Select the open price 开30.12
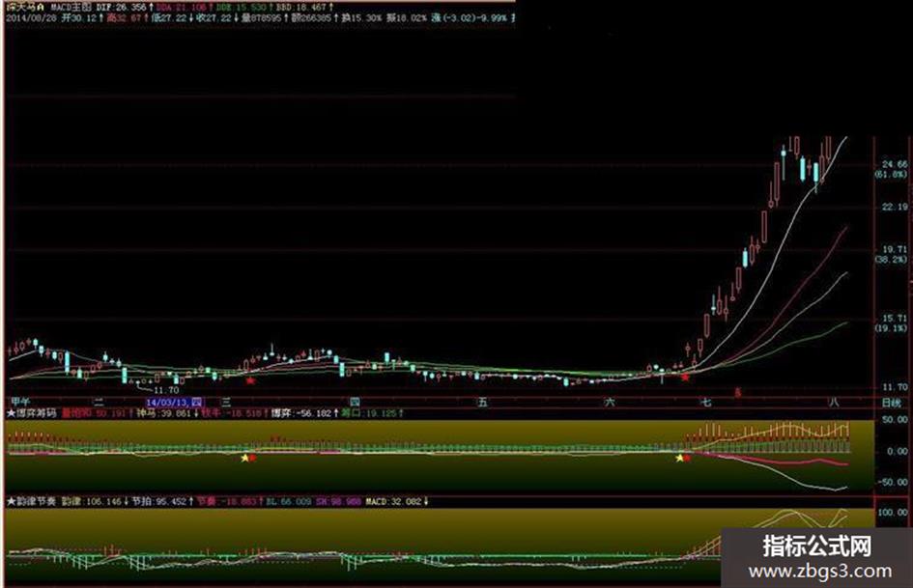913x588 pixels. coord(81,18)
